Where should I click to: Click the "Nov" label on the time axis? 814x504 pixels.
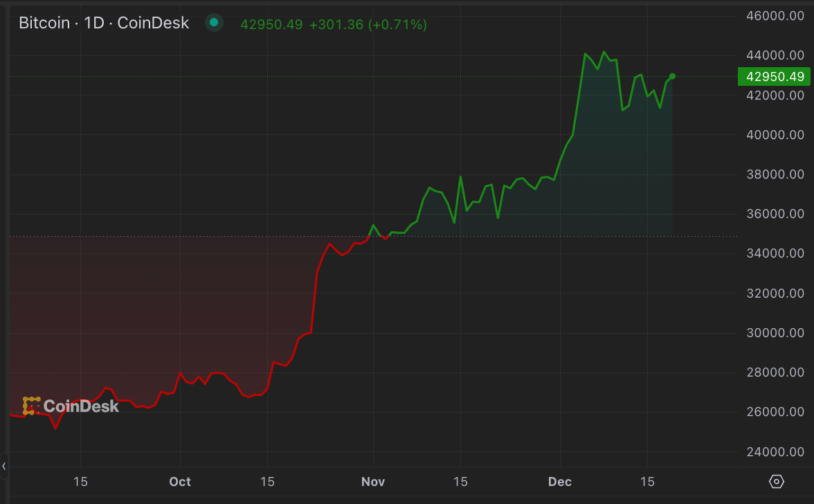(373, 481)
